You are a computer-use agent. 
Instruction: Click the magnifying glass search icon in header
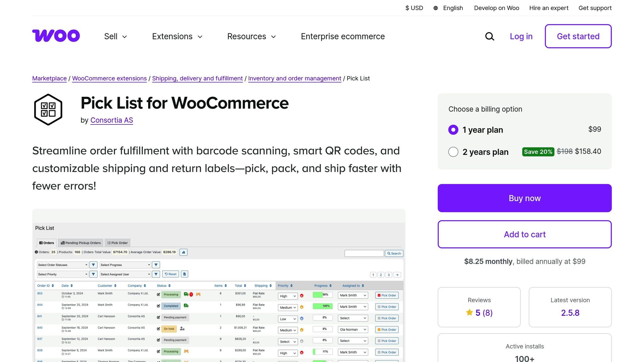pyautogui.click(x=490, y=36)
